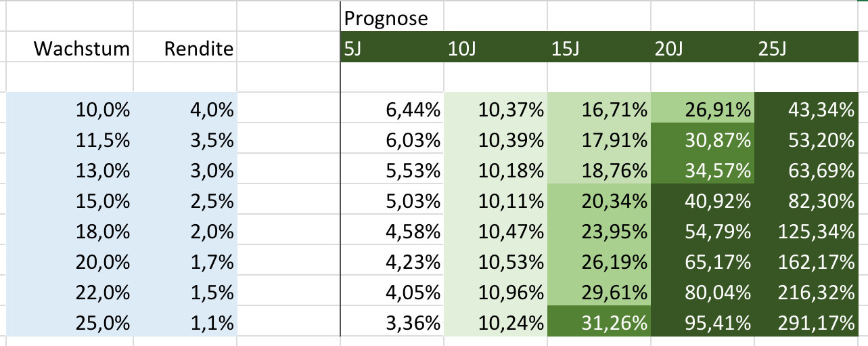This screenshot has width=868, height=346.
Task: Select the Prognose label cell
Action: (386, 18)
